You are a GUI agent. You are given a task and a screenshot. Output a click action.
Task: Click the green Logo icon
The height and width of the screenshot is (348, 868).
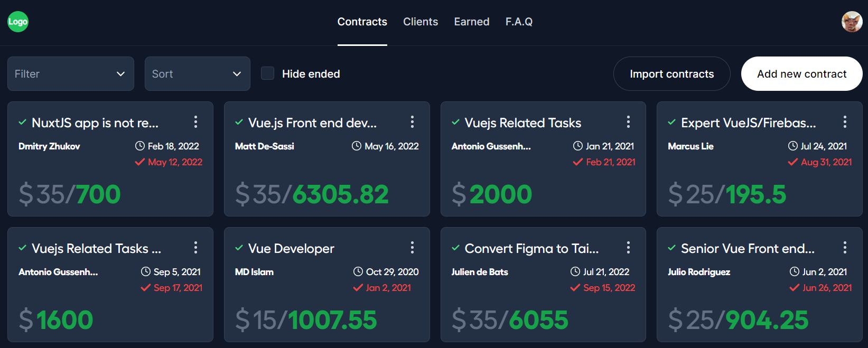pyautogui.click(x=18, y=22)
